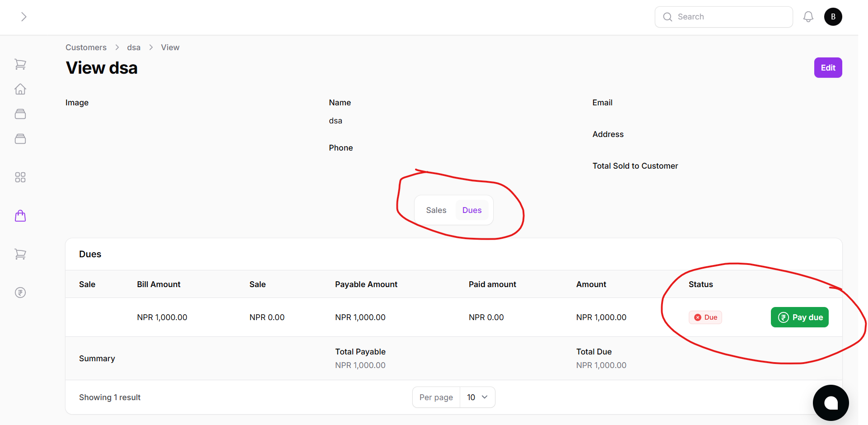Open the Customers breadcrumb link

86,47
